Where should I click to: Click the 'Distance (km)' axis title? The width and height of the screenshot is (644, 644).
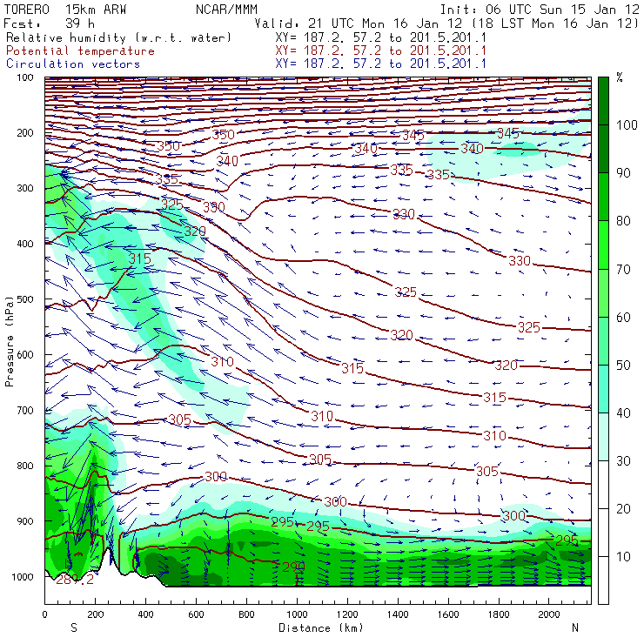click(321, 628)
